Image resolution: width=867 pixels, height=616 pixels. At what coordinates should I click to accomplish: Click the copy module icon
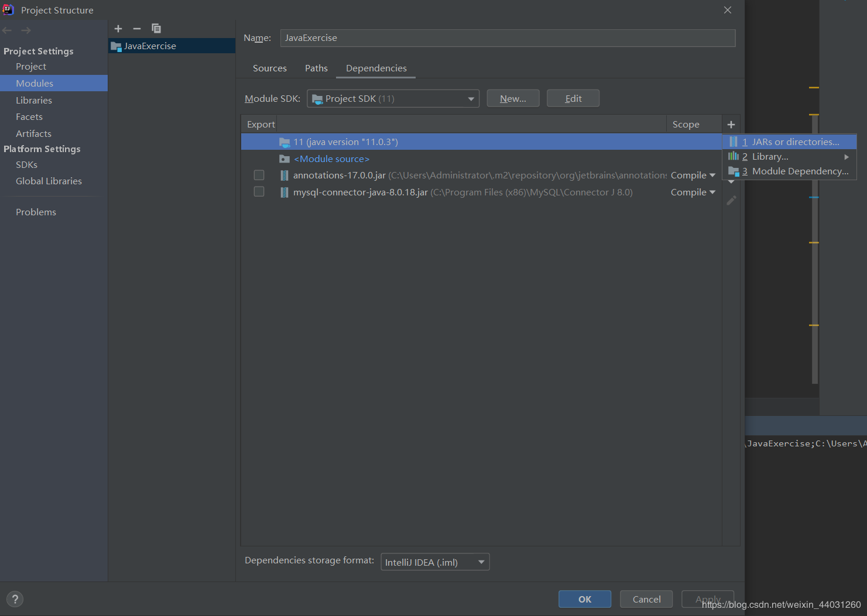tap(156, 29)
